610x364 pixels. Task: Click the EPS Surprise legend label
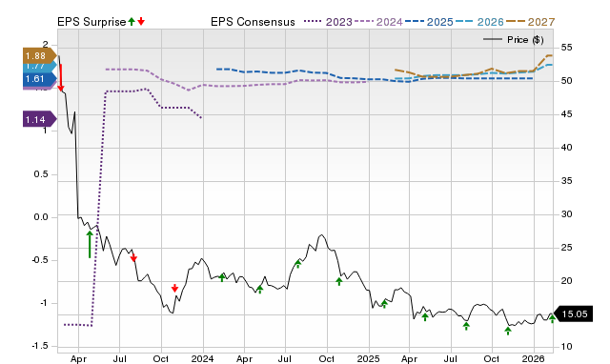[91, 22]
